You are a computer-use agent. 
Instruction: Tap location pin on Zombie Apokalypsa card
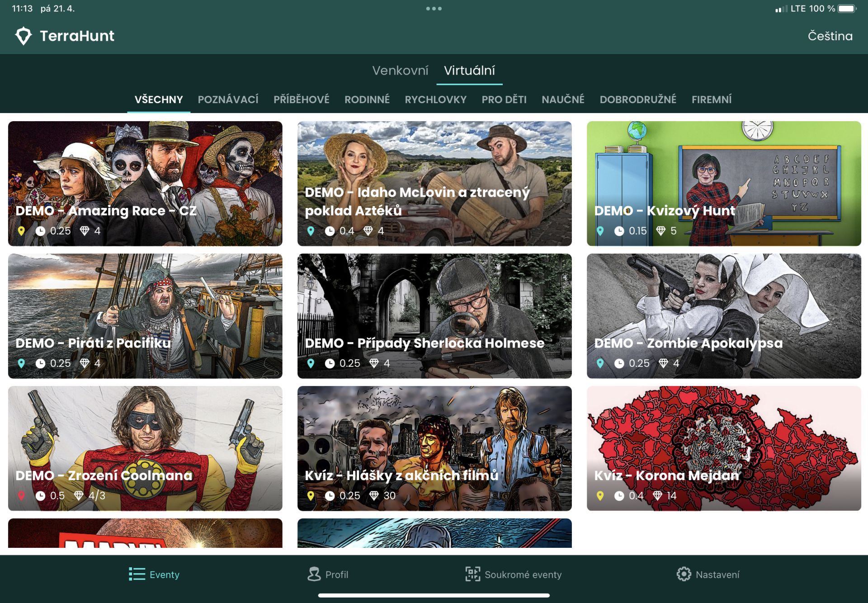click(600, 363)
